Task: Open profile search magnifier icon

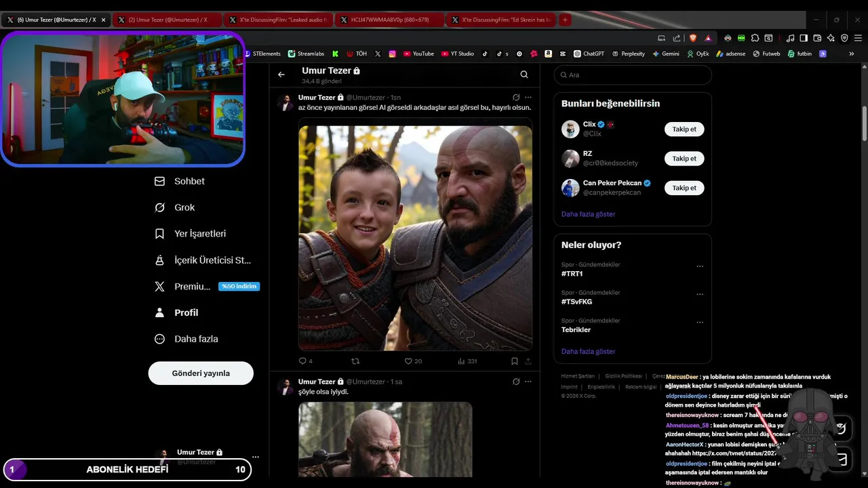Action: [x=524, y=75]
